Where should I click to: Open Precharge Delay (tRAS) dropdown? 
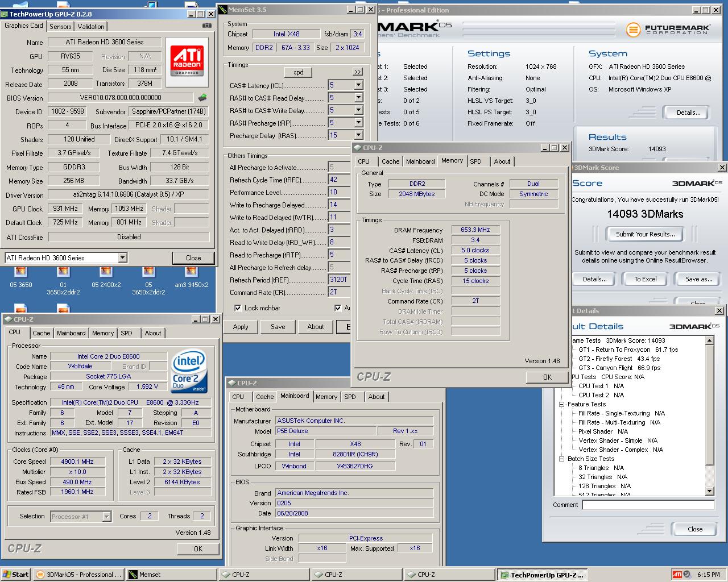click(358, 135)
